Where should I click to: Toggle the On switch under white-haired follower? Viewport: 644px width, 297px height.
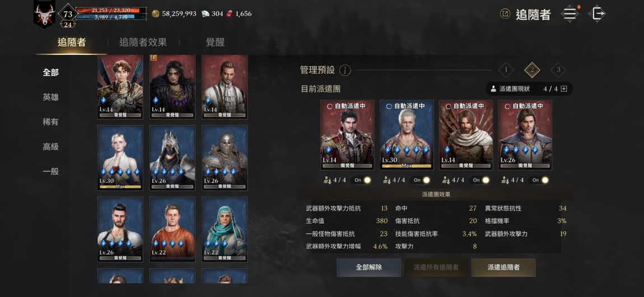click(x=421, y=180)
